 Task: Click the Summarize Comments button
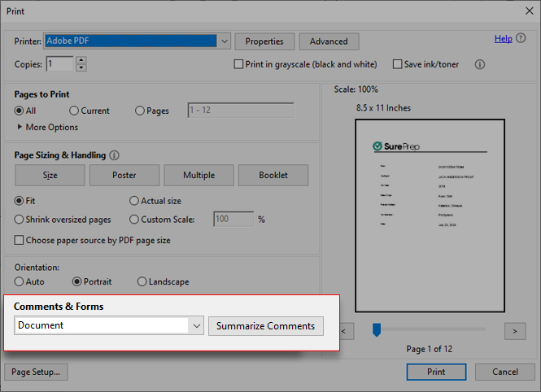(266, 326)
